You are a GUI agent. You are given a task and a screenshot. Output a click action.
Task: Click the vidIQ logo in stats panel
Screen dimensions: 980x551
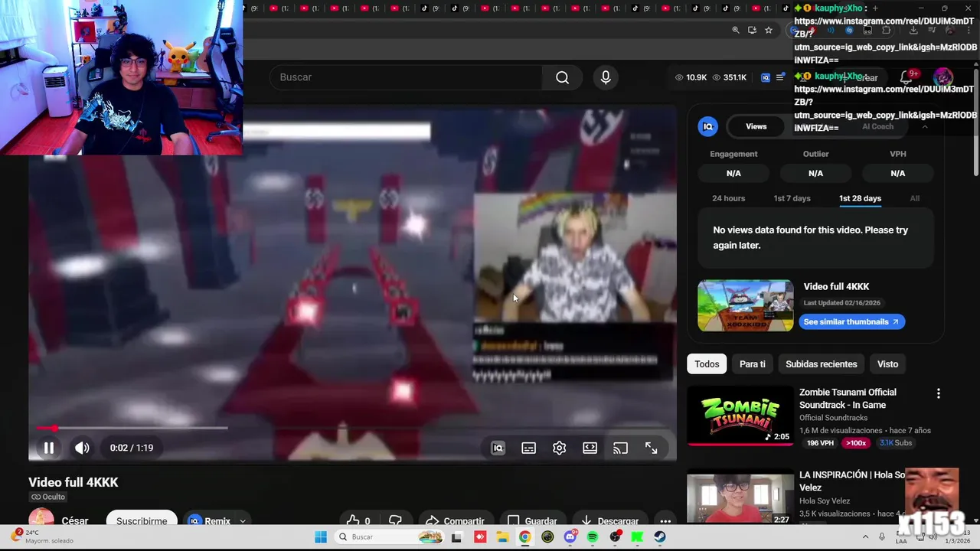coord(708,126)
